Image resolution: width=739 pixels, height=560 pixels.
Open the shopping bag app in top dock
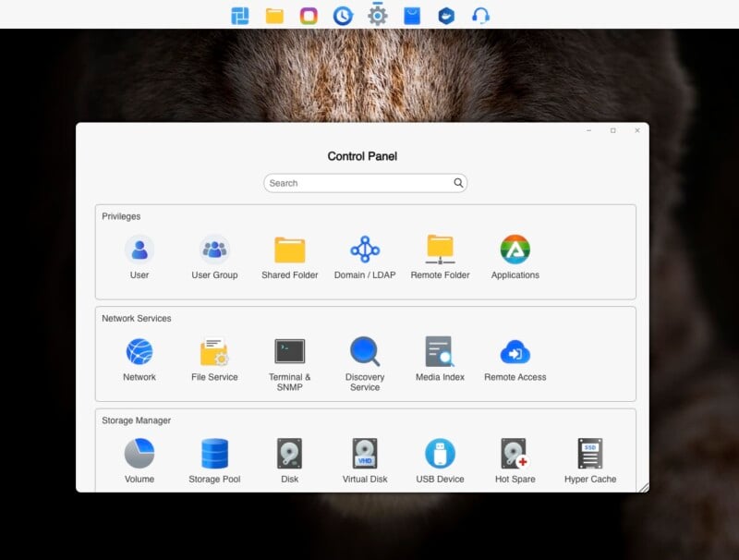point(412,16)
